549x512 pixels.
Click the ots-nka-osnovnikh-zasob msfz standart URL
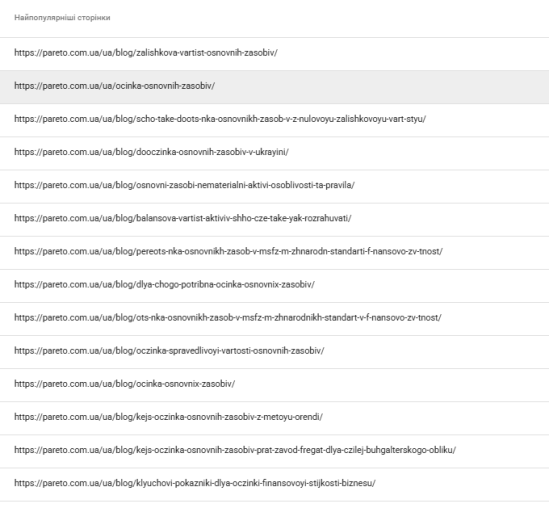[228, 318]
